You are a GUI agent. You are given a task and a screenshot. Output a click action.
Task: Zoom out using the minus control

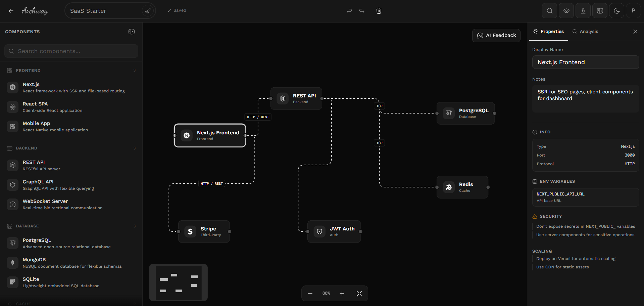pos(310,293)
